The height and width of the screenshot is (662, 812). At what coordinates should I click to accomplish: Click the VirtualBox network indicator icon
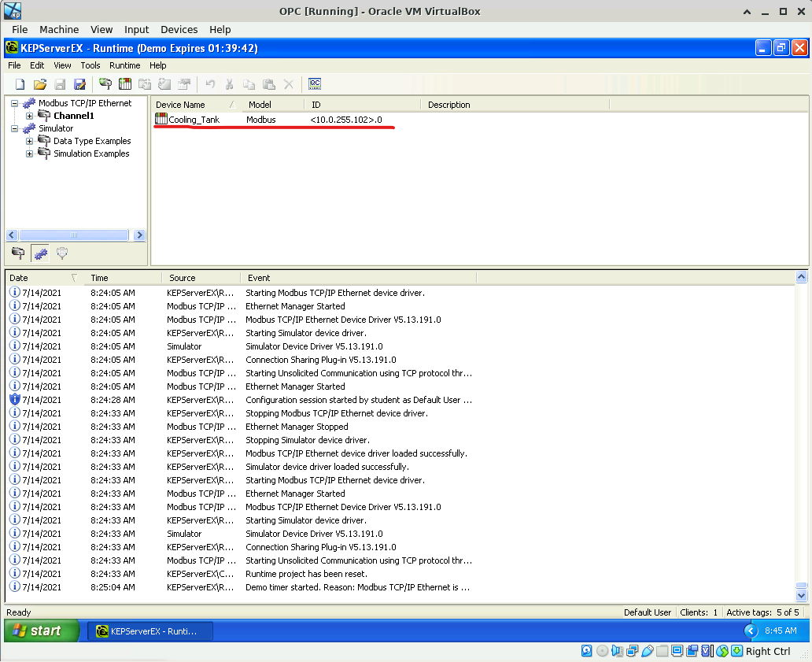click(633, 651)
